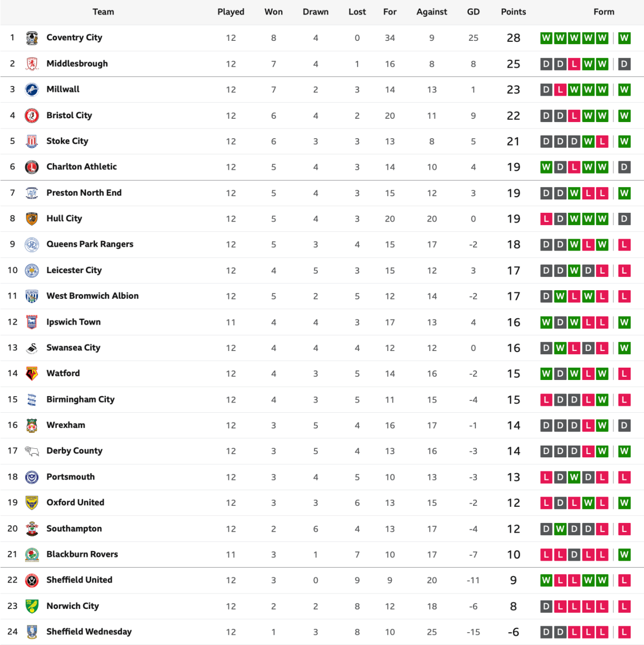Open the Bristol City team link
Viewport: 644px width, 645px height.
[69, 116]
